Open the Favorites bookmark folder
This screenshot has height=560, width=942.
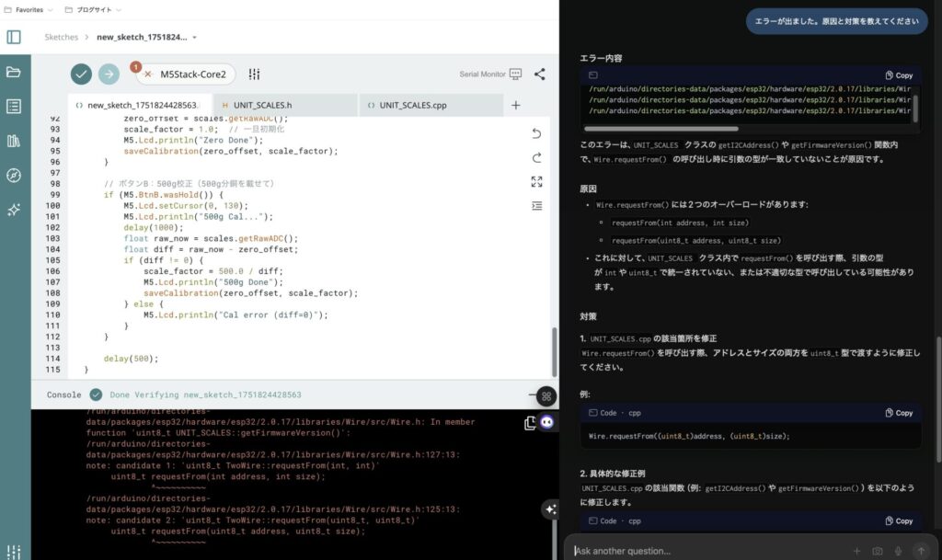[29, 9]
